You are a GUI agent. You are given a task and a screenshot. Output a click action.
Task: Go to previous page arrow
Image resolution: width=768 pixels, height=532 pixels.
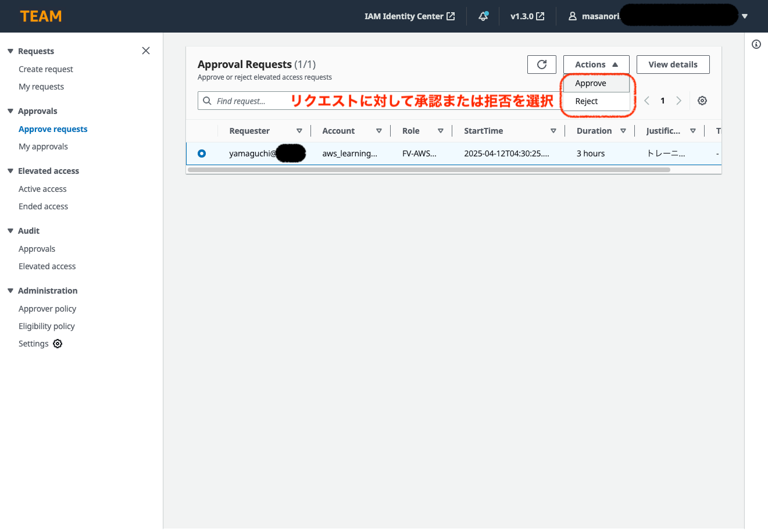click(x=646, y=101)
